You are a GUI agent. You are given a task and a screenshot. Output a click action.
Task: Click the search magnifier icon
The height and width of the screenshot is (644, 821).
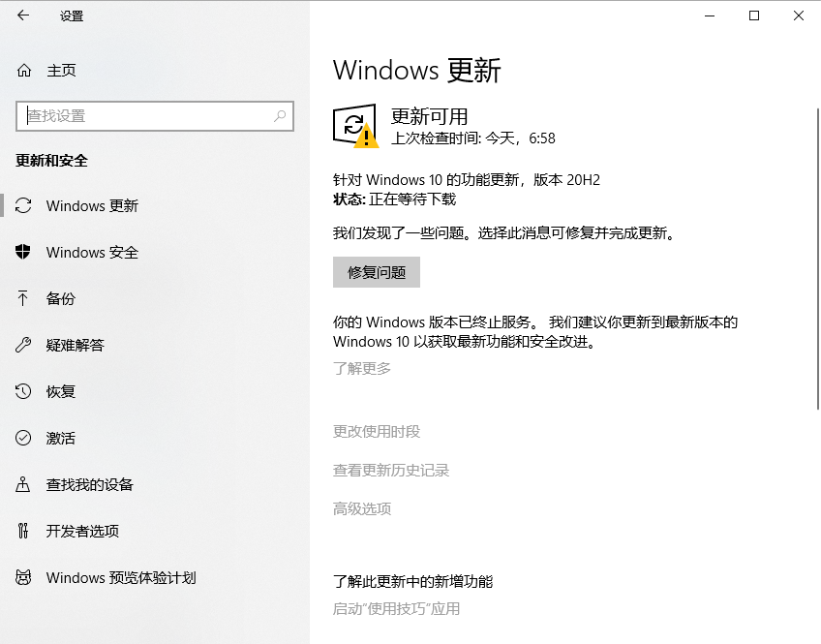[x=280, y=115]
